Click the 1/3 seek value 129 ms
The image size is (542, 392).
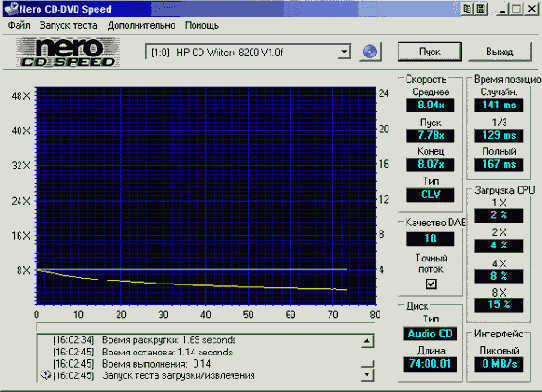pos(498,135)
